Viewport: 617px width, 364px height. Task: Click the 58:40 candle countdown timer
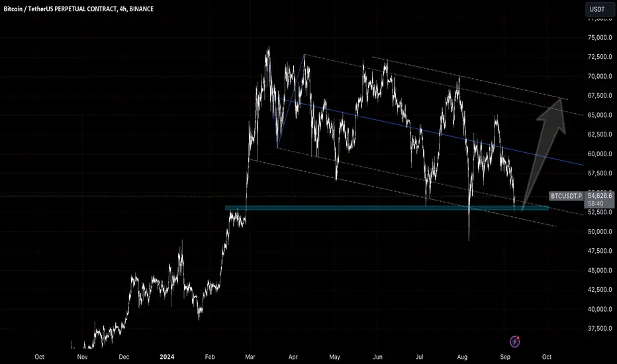tap(596, 204)
